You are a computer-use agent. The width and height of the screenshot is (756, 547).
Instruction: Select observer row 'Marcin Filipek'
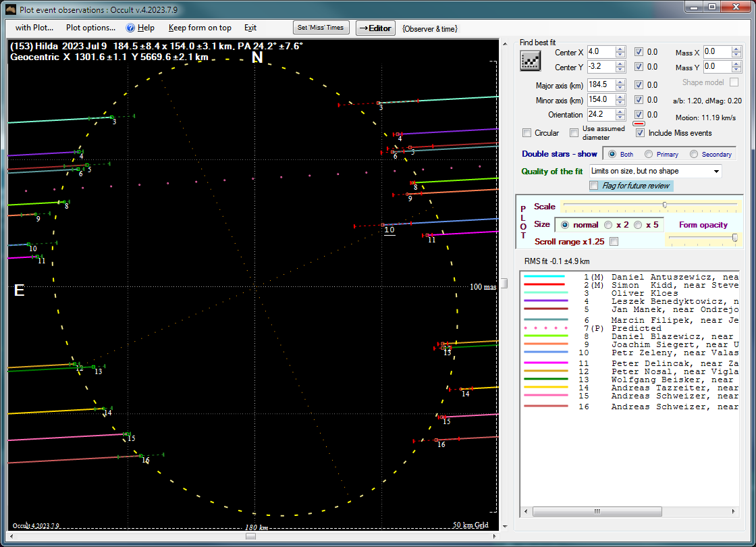point(630,320)
